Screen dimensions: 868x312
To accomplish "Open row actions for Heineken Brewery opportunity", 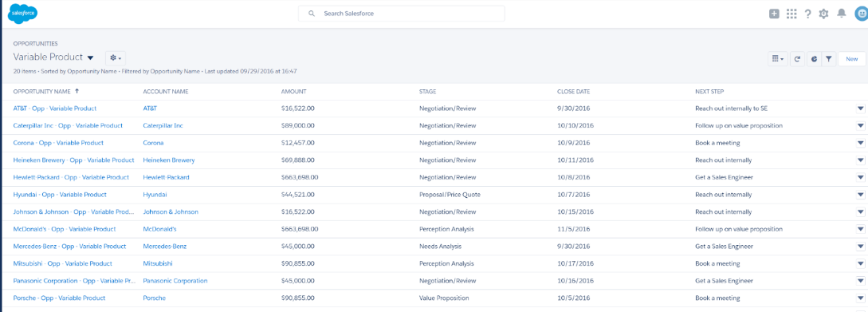I will [860, 160].
